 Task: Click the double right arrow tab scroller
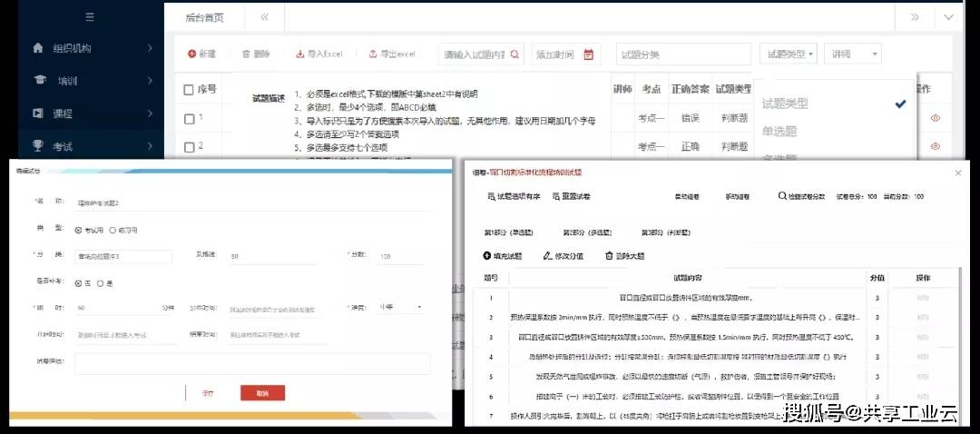915,17
